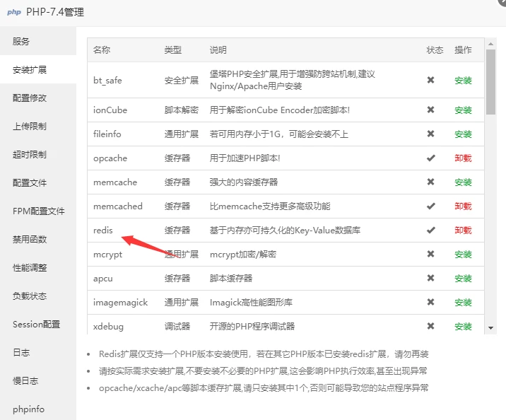Click the checkmark status icon for opcache
The height and width of the screenshot is (420, 506).
430,158
